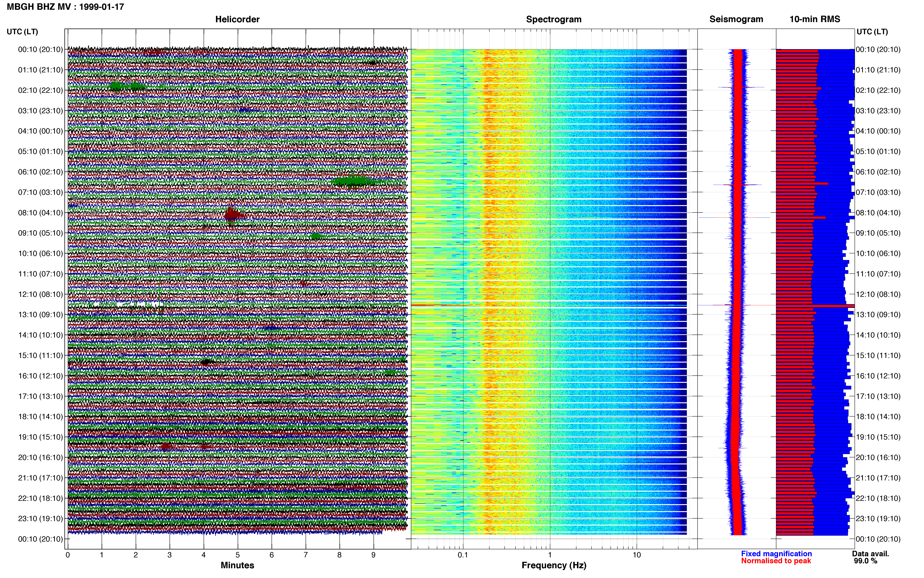Click the red Normalised to peak legend text
The height and width of the screenshot is (578, 924).
click(x=776, y=561)
